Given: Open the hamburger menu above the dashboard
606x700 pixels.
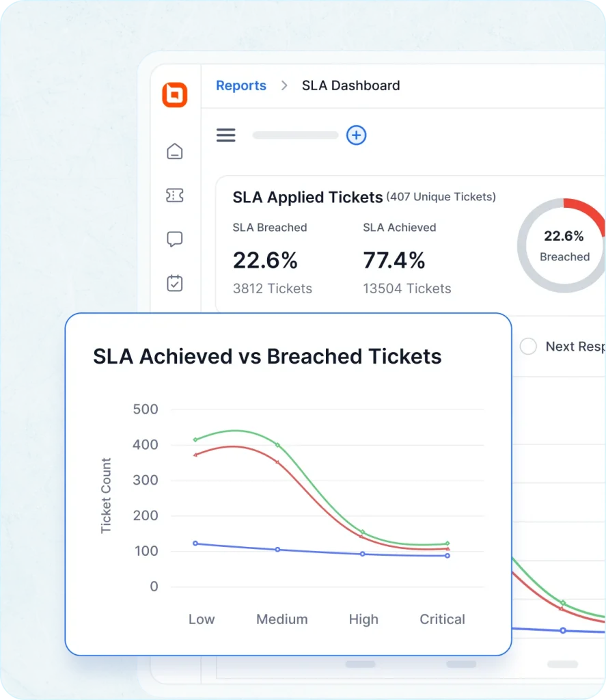Looking at the screenshot, I should (226, 135).
